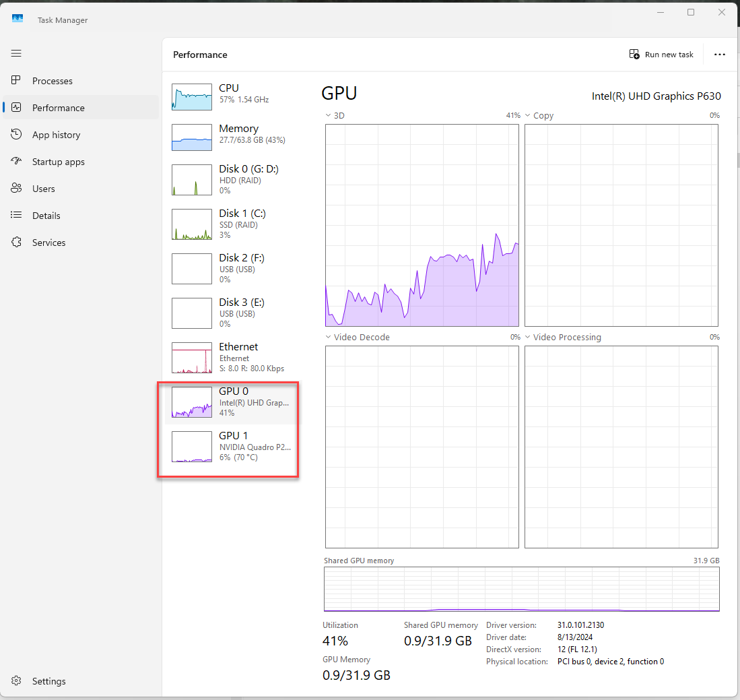Click the PCI bus 0 physical location value
This screenshot has width=740, height=700.
point(611,662)
